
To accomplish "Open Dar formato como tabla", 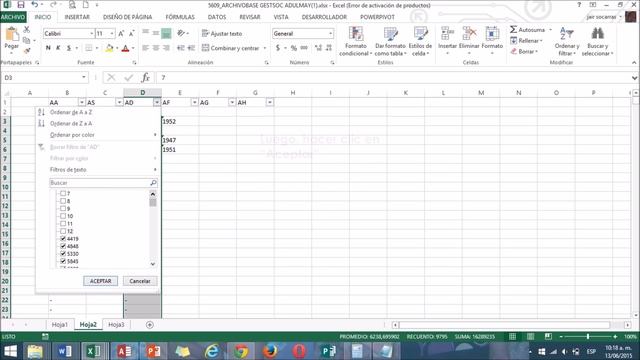I will click(x=390, y=41).
